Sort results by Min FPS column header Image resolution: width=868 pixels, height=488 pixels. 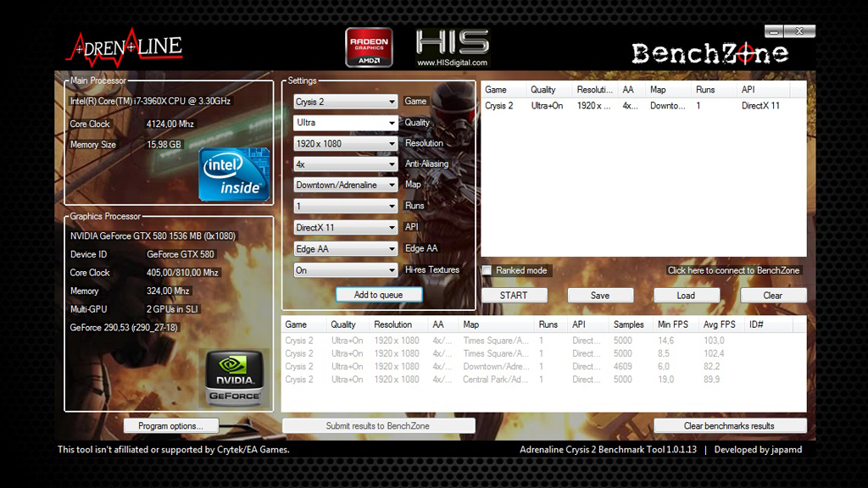tap(676, 324)
